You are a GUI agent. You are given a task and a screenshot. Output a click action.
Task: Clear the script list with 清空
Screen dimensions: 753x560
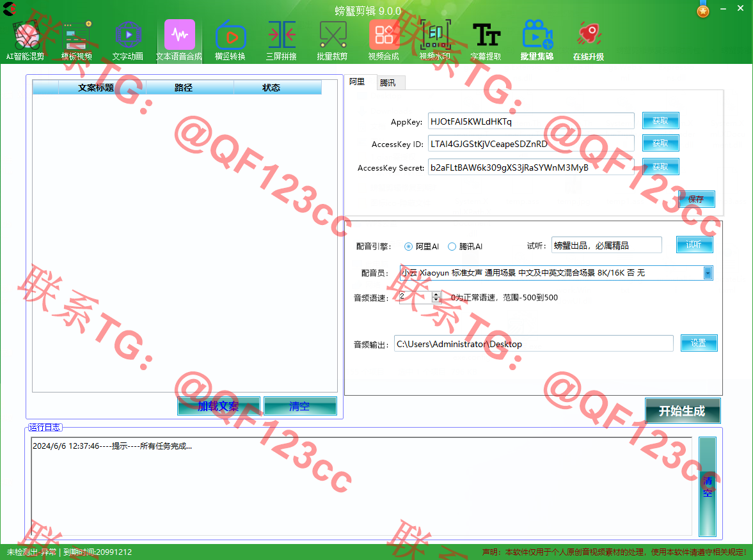tap(300, 407)
